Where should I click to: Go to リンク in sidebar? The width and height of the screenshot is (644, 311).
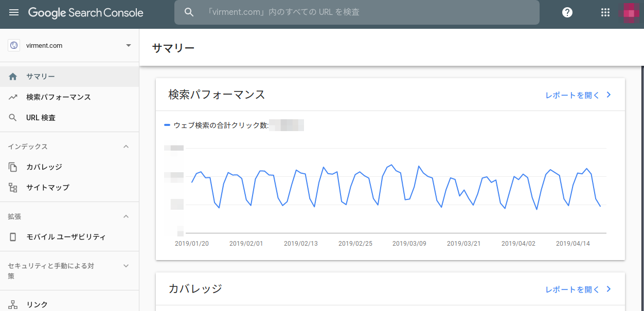pos(37,304)
